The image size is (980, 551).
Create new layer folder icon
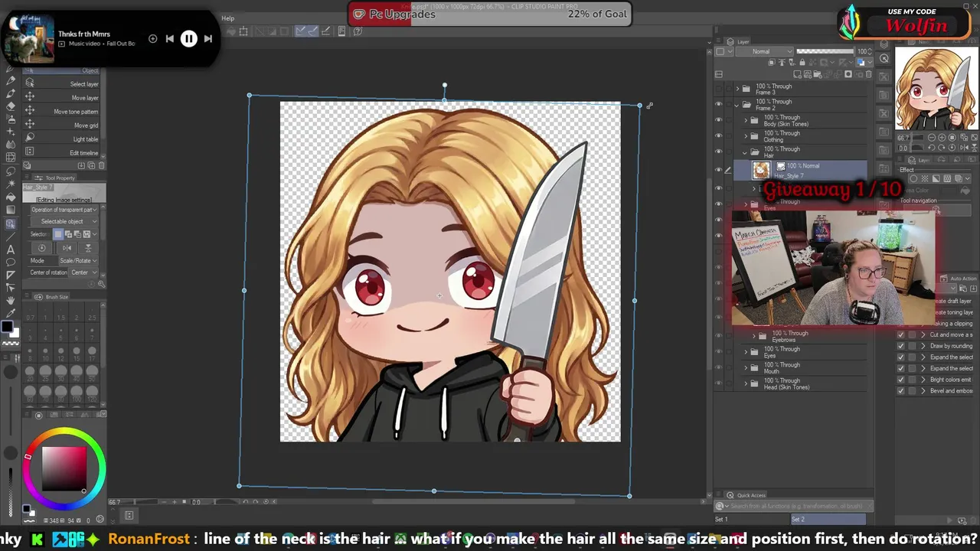pyautogui.click(x=818, y=74)
